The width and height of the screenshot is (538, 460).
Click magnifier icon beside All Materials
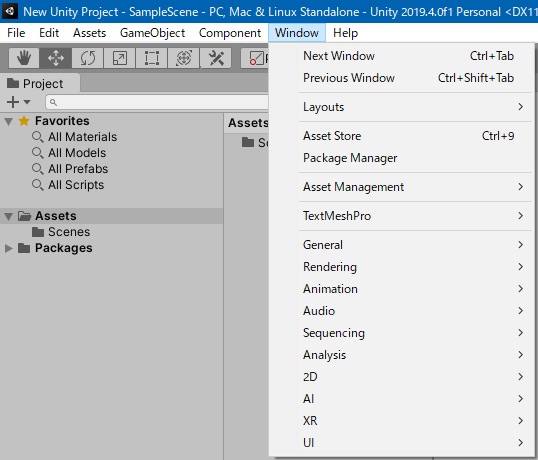(x=38, y=137)
